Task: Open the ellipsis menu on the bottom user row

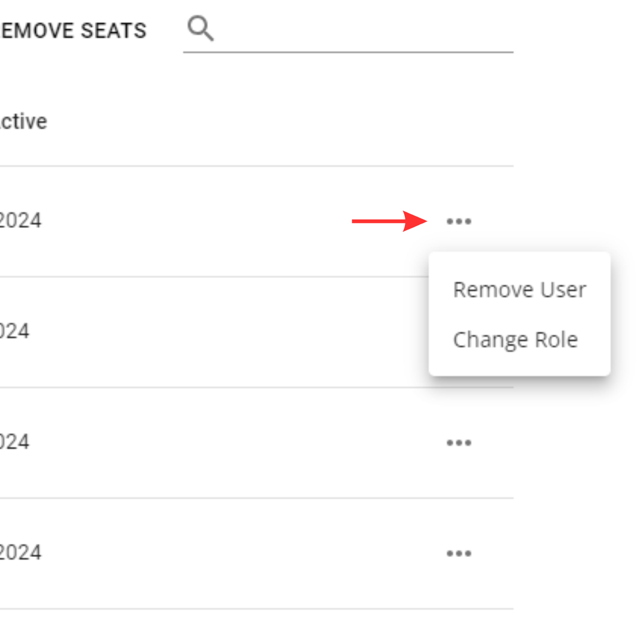Action: [x=459, y=553]
